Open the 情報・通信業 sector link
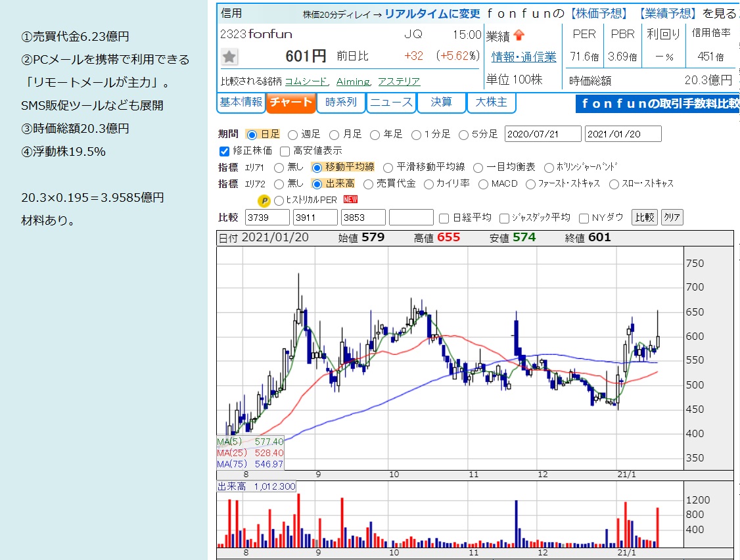 click(524, 57)
